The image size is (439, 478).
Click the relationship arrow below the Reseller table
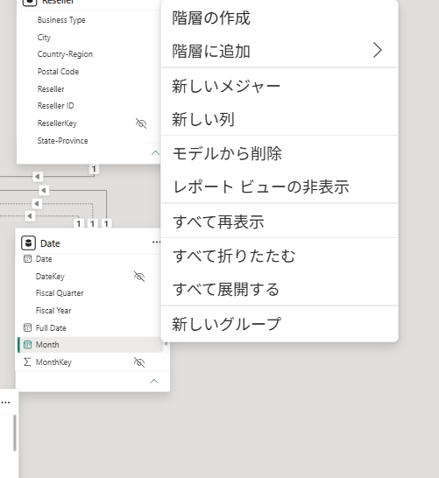[37, 176]
